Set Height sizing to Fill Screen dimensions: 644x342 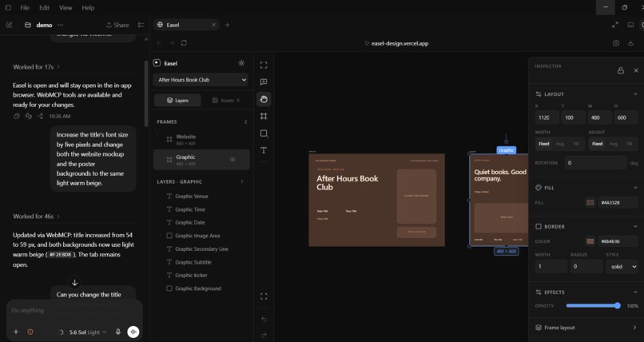click(x=629, y=144)
